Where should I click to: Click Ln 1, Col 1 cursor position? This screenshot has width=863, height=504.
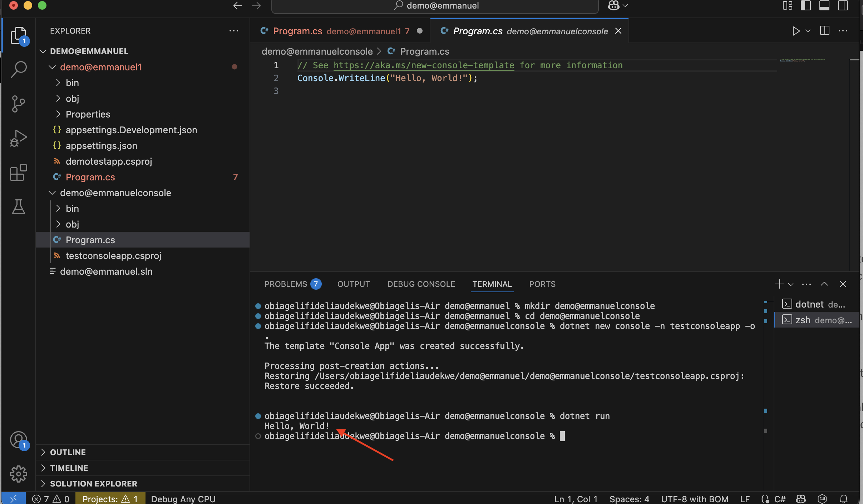pyautogui.click(x=576, y=499)
